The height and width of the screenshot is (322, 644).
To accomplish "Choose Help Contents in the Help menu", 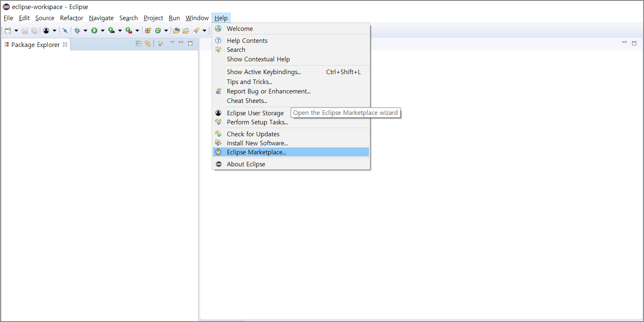I will (x=291, y=40).
